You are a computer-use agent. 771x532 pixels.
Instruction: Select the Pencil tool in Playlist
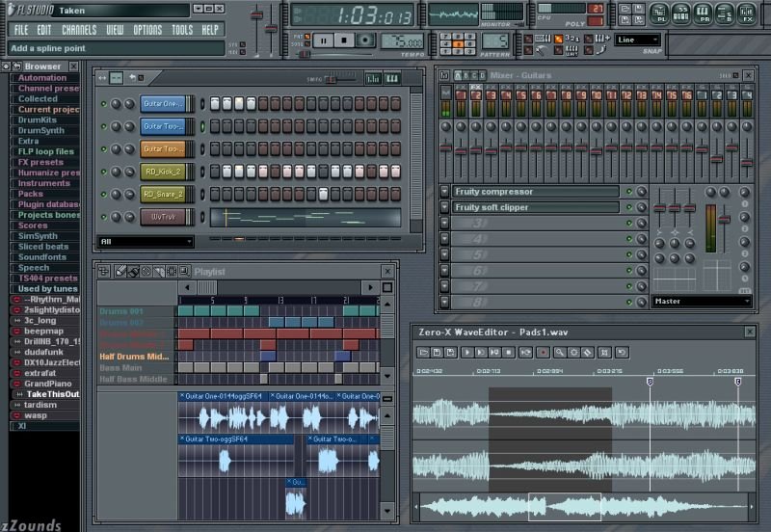[x=120, y=272]
